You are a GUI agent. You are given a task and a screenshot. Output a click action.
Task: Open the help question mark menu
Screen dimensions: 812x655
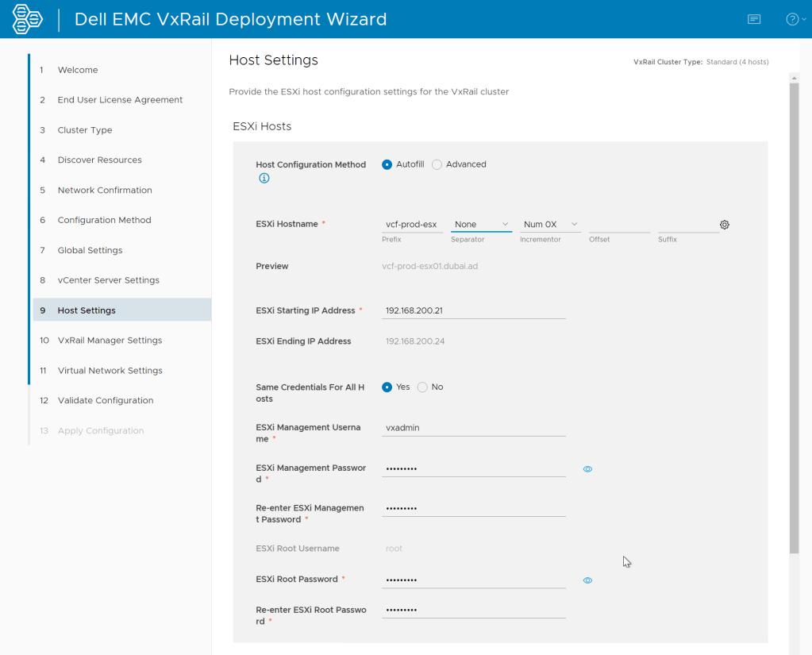click(x=792, y=19)
